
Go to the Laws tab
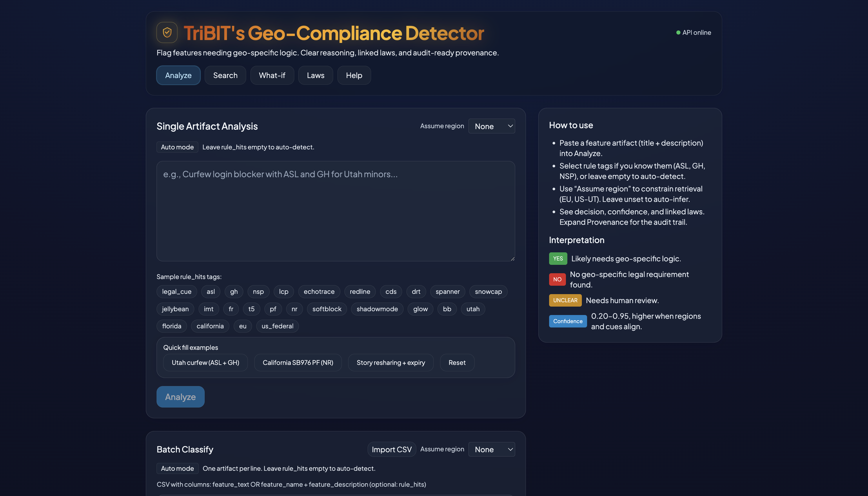tap(315, 75)
